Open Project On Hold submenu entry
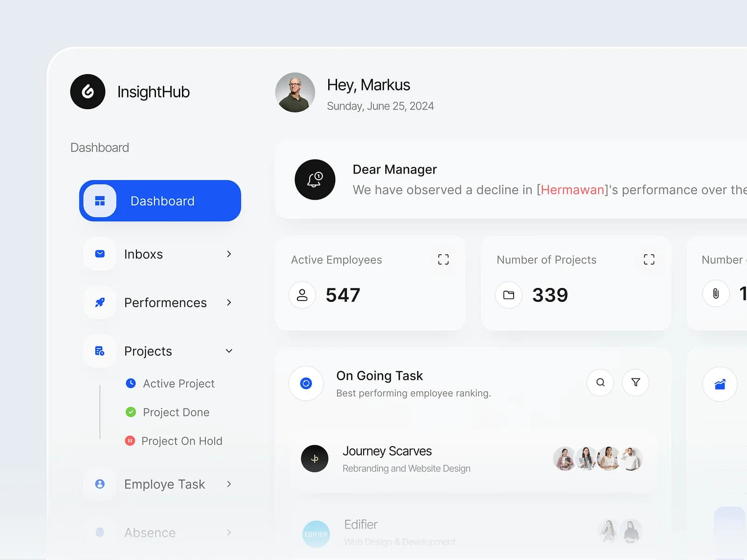 (x=174, y=441)
